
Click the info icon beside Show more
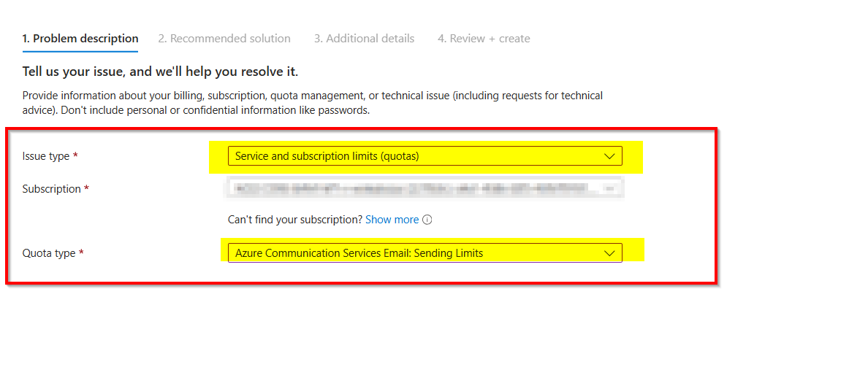[427, 220]
